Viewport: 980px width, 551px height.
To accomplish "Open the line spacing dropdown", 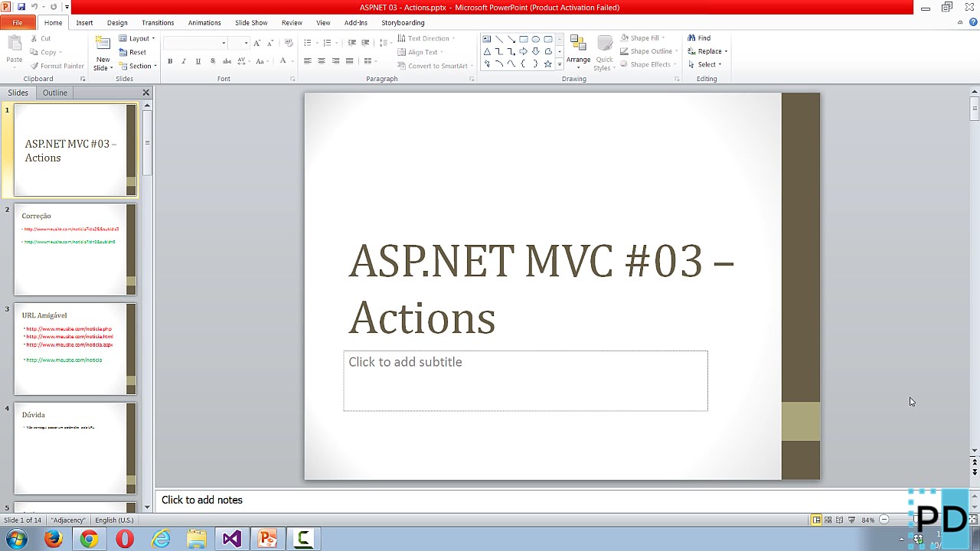I will pyautogui.click(x=384, y=43).
